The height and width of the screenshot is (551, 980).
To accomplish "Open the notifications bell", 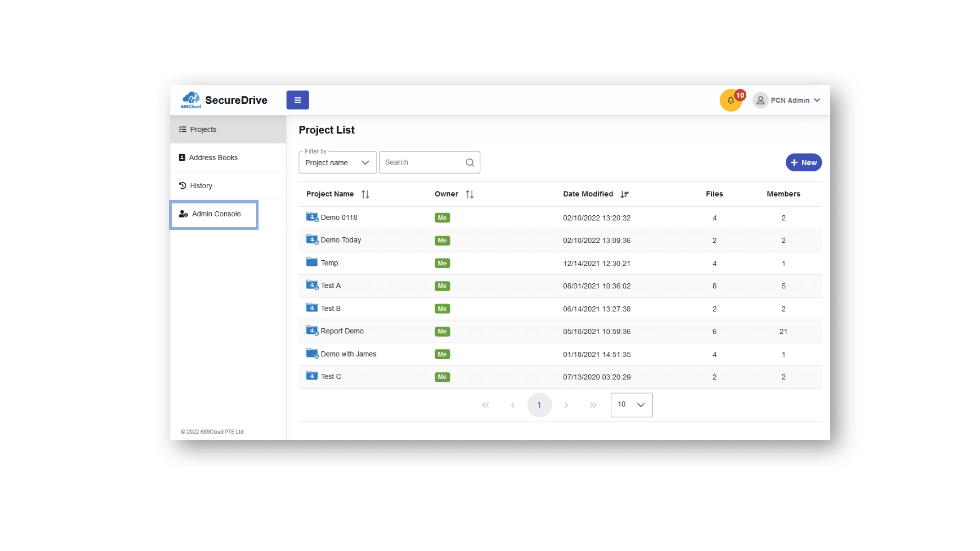I will click(730, 101).
